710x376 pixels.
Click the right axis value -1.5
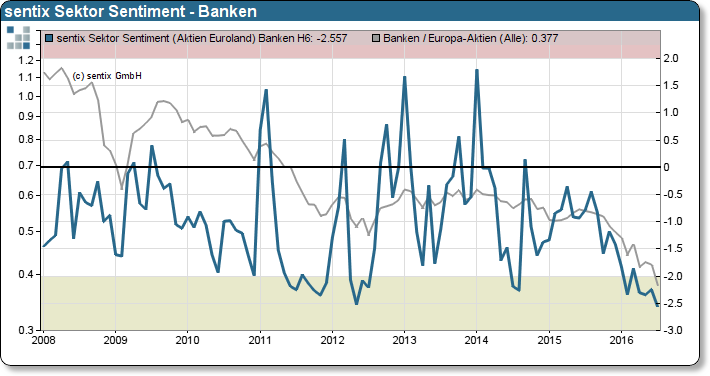coord(673,249)
